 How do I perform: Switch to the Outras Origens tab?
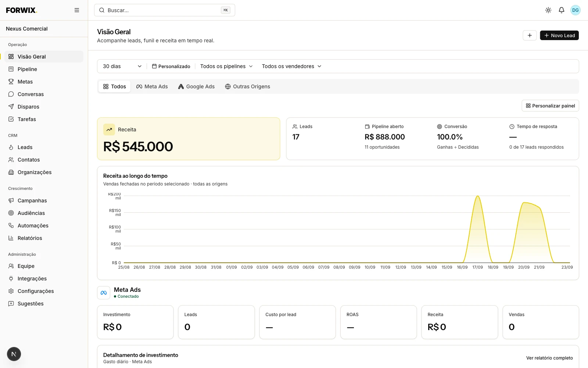pyautogui.click(x=248, y=86)
